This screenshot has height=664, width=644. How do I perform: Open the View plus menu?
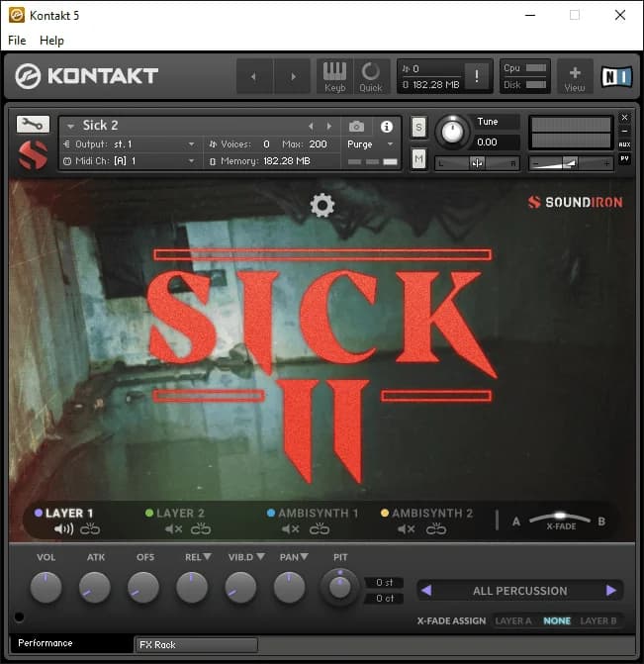point(574,77)
